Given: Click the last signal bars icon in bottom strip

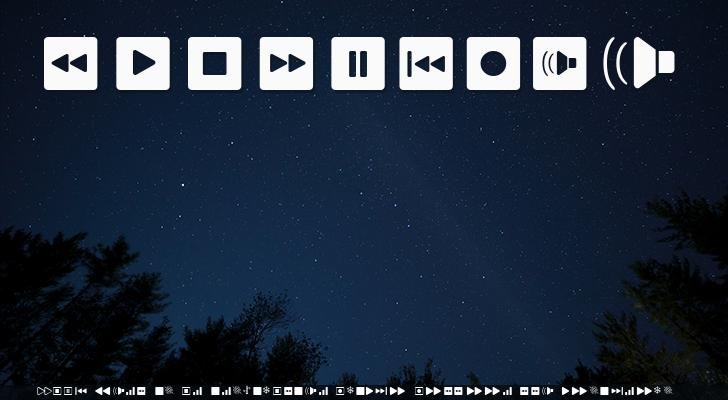Looking at the screenshot, I should coord(632,390).
